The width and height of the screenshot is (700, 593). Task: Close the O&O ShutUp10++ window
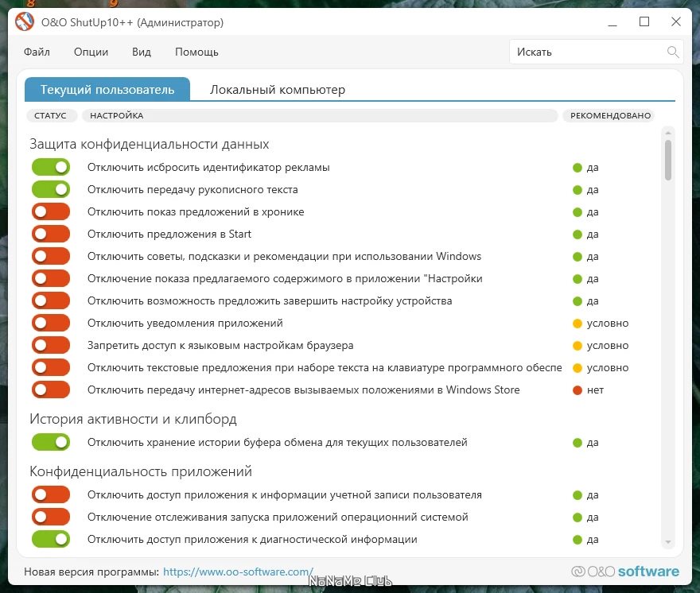pyautogui.click(x=676, y=21)
